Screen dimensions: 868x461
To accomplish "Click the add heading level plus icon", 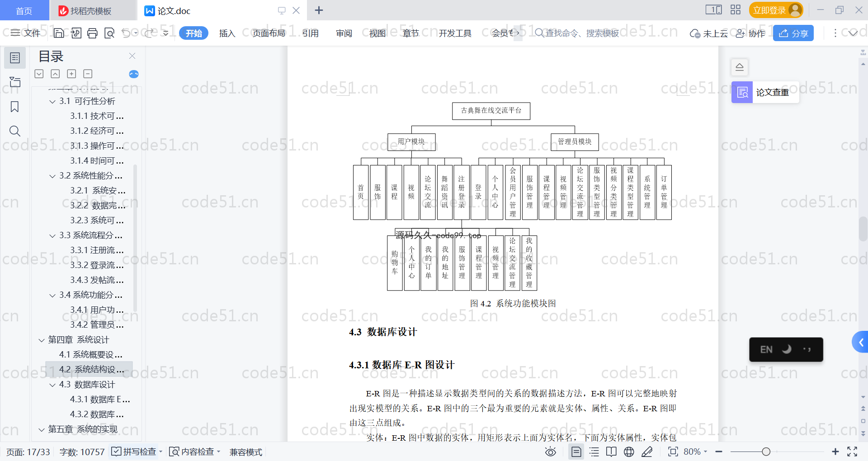I will (71, 74).
